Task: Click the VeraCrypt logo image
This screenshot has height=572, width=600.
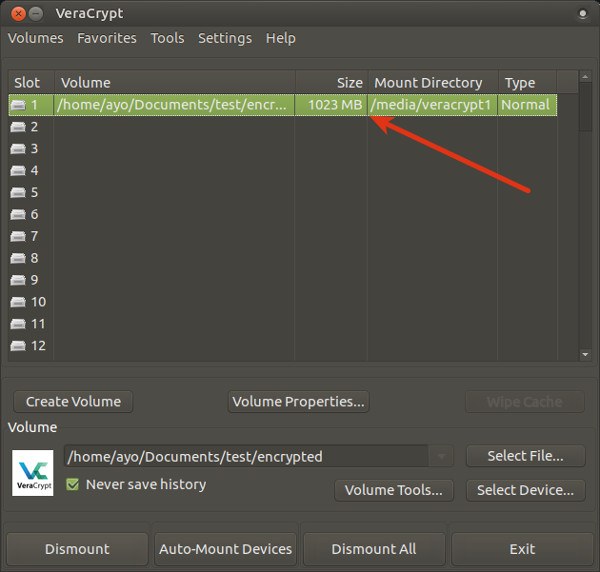Action: click(33, 473)
